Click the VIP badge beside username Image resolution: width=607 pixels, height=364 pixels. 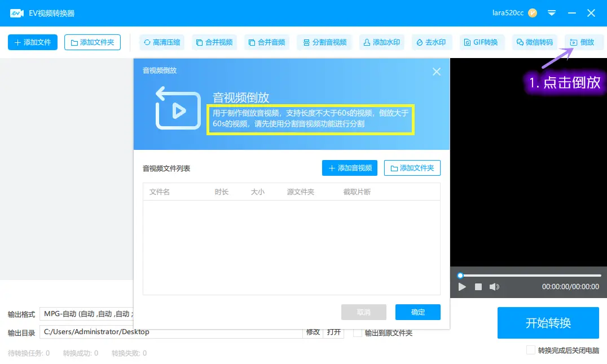(533, 13)
